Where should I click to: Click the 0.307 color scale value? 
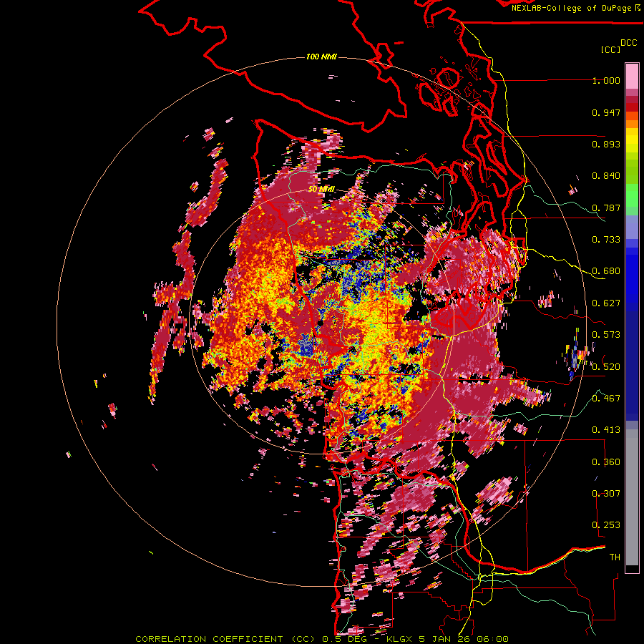click(606, 494)
